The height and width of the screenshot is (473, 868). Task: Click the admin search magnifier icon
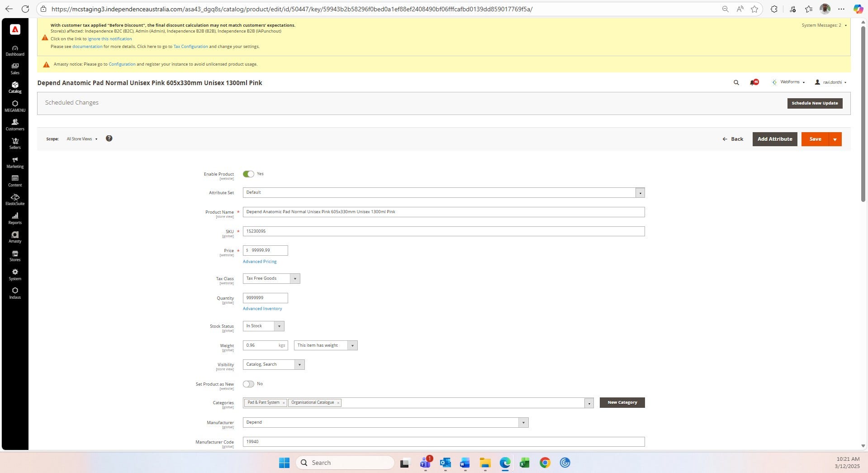point(736,82)
